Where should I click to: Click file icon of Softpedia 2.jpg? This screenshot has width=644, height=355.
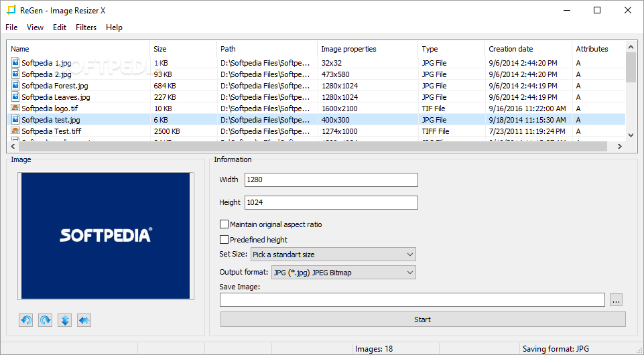[x=15, y=74]
